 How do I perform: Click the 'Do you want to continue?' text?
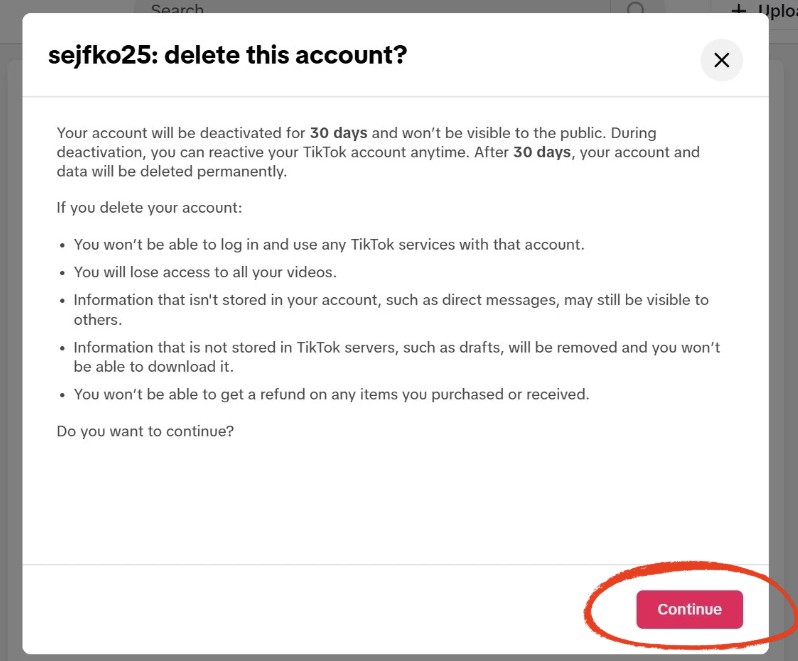coord(145,431)
